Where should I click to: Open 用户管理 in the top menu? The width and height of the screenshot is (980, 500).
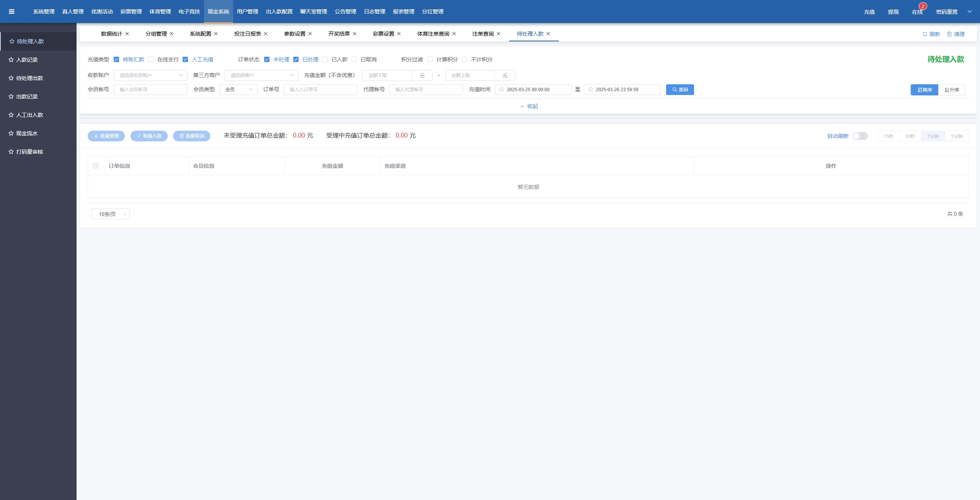pos(247,11)
